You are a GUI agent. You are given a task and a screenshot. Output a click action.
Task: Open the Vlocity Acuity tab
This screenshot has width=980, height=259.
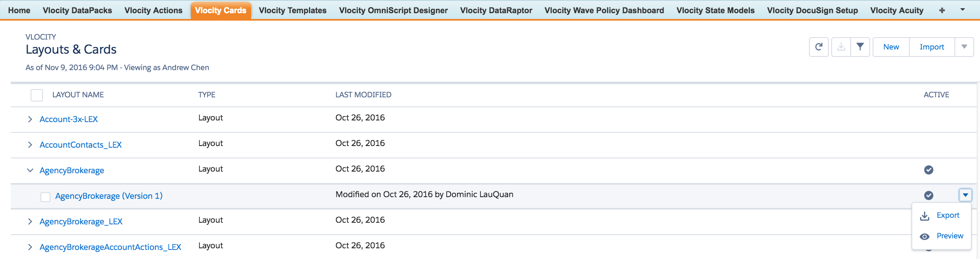click(897, 10)
